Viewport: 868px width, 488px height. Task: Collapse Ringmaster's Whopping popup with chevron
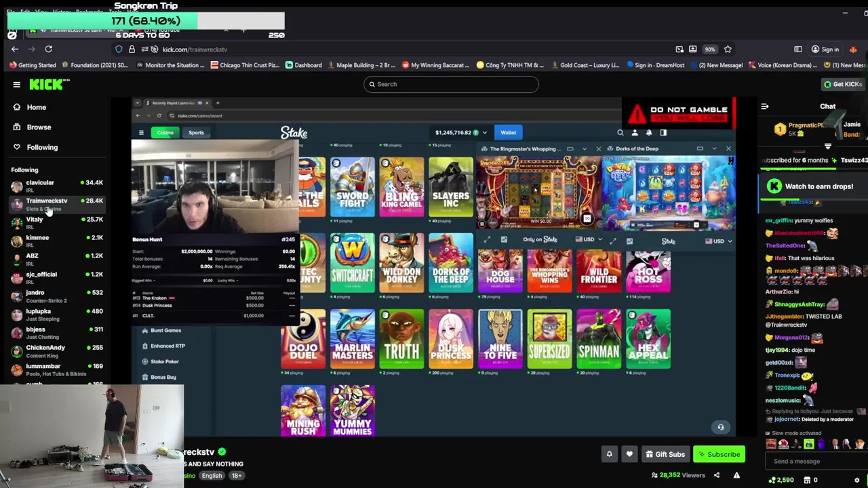(584, 148)
